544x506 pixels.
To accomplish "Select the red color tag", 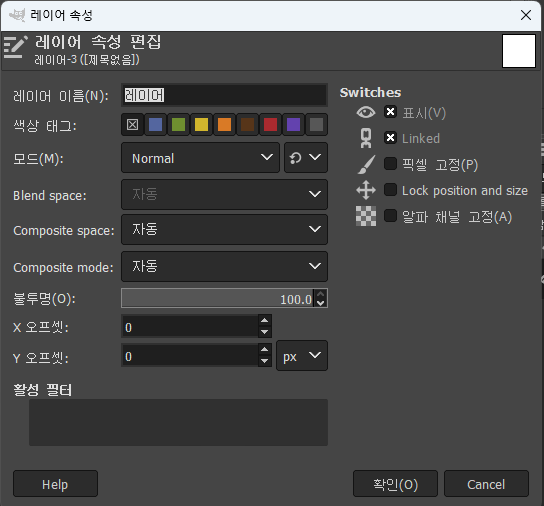I will tap(270, 124).
